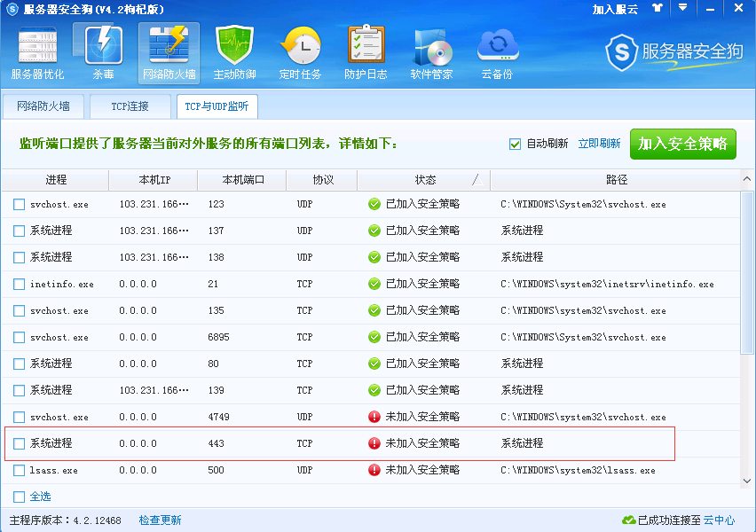The image size is (756, 532).
Task: Open the 云备份 cloud backup module
Action: point(497,53)
